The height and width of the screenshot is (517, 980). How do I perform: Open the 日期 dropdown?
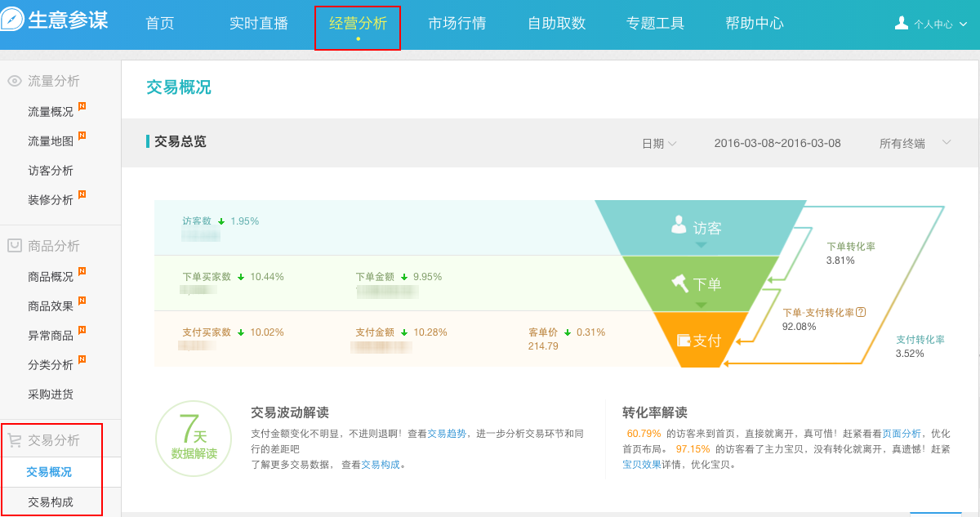[x=659, y=144]
